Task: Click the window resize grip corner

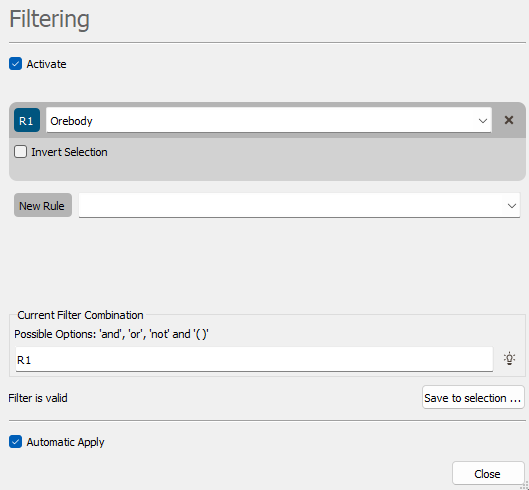Action: coord(525,486)
